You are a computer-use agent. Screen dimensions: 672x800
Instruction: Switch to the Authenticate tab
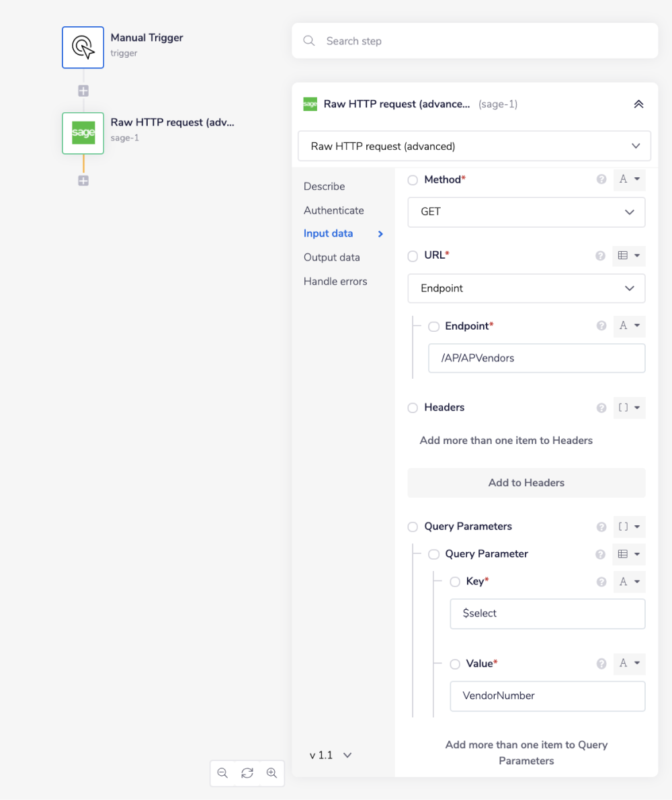point(333,210)
